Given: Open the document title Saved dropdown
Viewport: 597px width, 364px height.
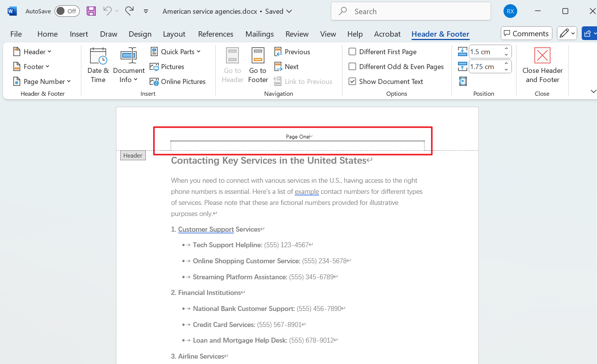Looking at the screenshot, I should [x=289, y=11].
